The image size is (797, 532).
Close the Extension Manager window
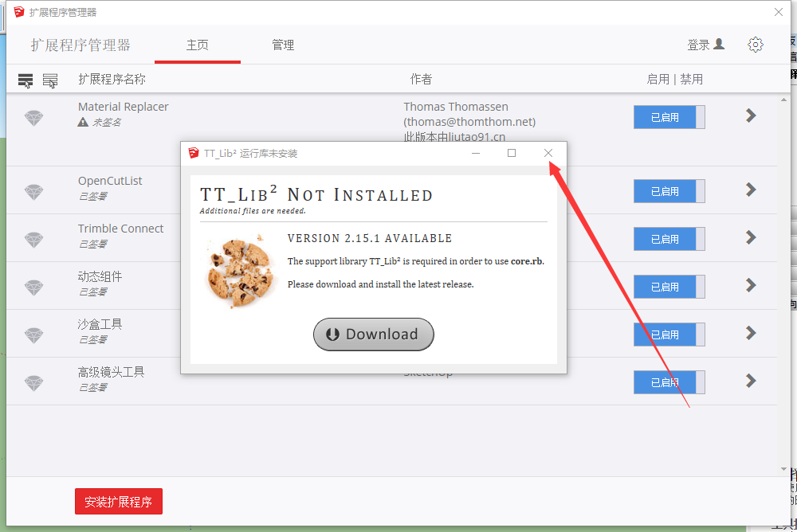(x=778, y=12)
